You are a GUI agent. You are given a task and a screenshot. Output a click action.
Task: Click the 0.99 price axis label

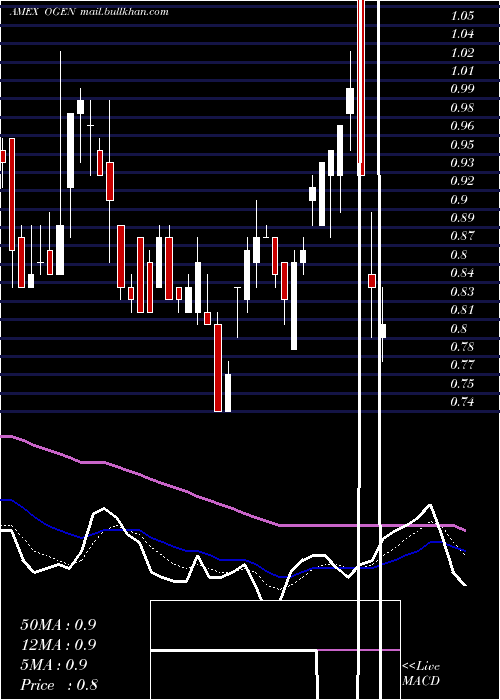click(x=462, y=89)
